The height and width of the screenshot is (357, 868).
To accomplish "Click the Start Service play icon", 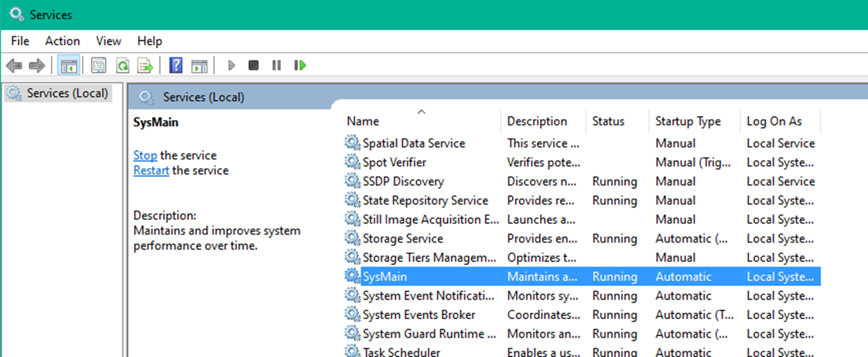I will coord(231,66).
